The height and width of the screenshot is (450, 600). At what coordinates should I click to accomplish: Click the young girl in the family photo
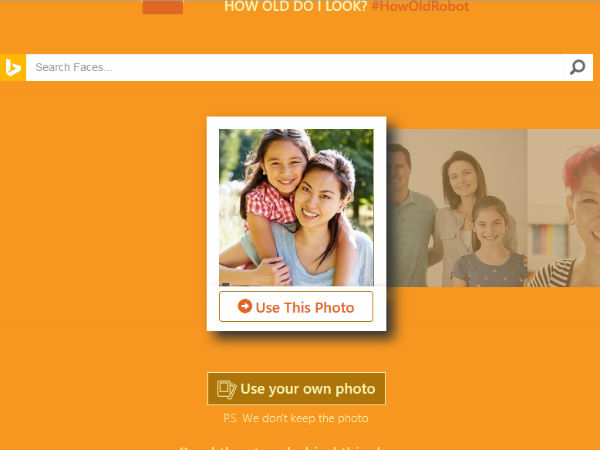pyautogui.click(x=490, y=245)
